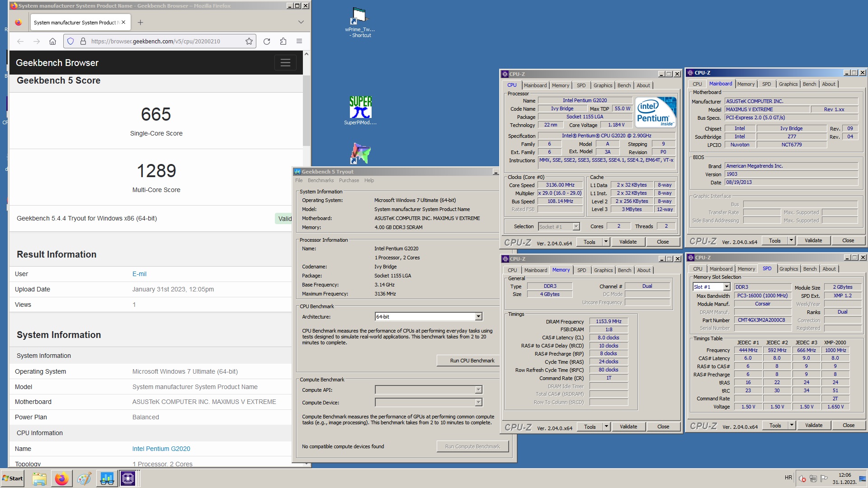This screenshot has width=868, height=488.
Task: Select Memory tab in CPU-Z Mainboard window
Action: [746, 84]
